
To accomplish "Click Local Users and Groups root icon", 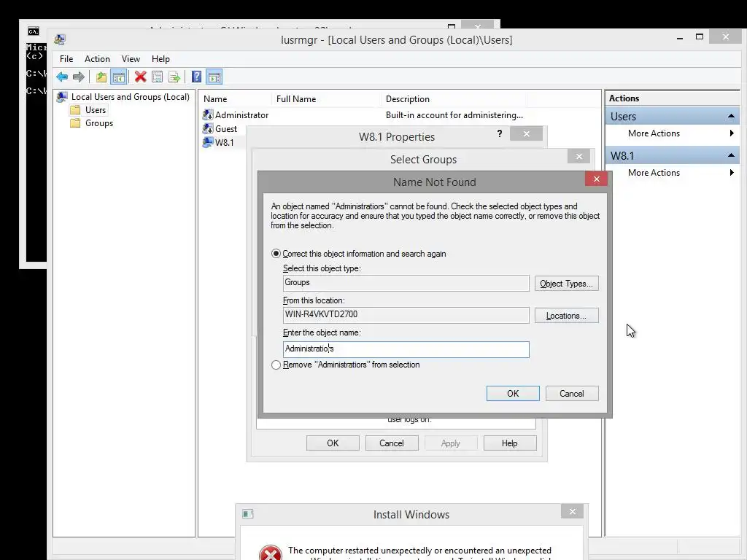I will pyautogui.click(x=62, y=97).
